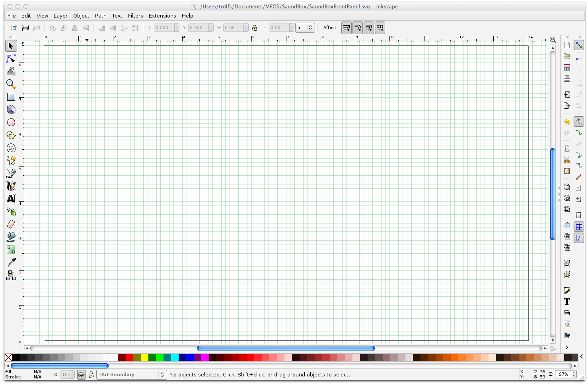Open the units dropdown showing 'in'
This screenshot has height=384, width=588.
click(x=305, y=28)
